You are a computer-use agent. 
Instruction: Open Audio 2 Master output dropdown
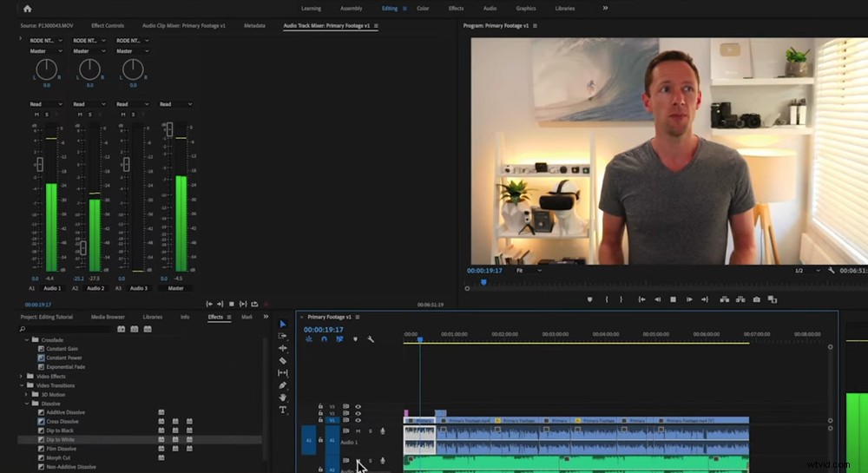(x=89, y=51)
